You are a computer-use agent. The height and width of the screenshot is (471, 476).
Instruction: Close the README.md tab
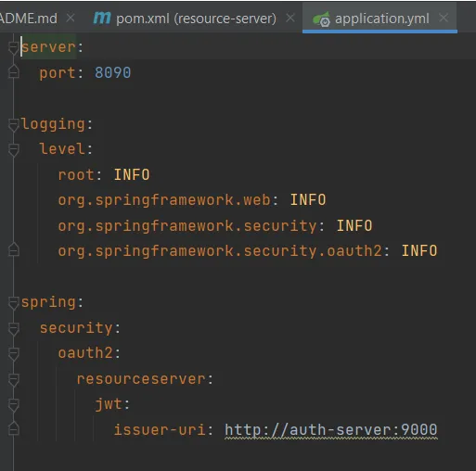[71, 18]
